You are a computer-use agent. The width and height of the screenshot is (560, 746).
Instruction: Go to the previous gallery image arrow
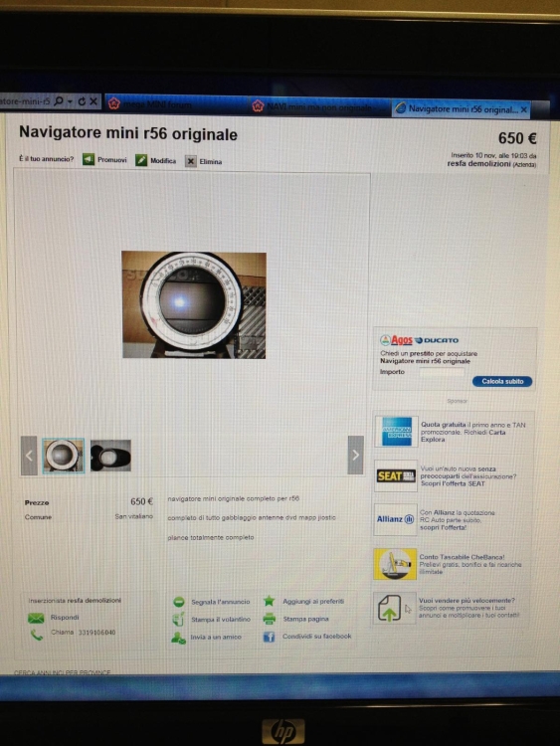coord(29,456)
